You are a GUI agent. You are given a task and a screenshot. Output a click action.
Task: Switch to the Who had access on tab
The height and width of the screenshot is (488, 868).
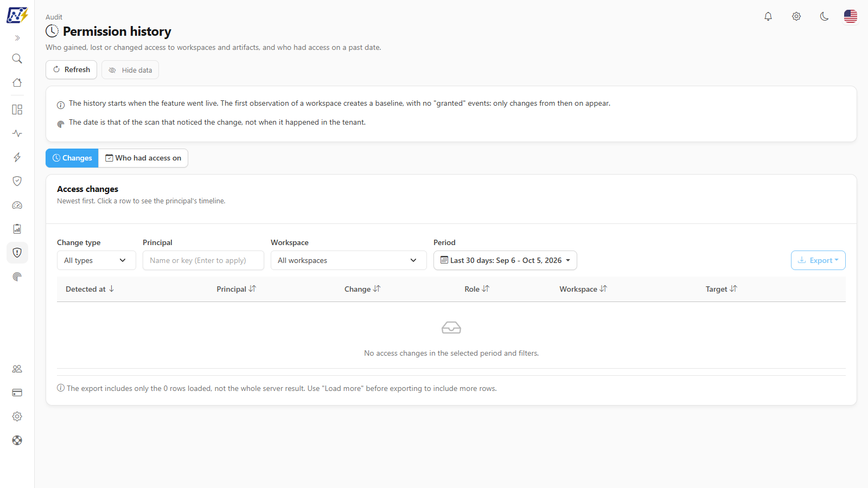coord(143,158)
